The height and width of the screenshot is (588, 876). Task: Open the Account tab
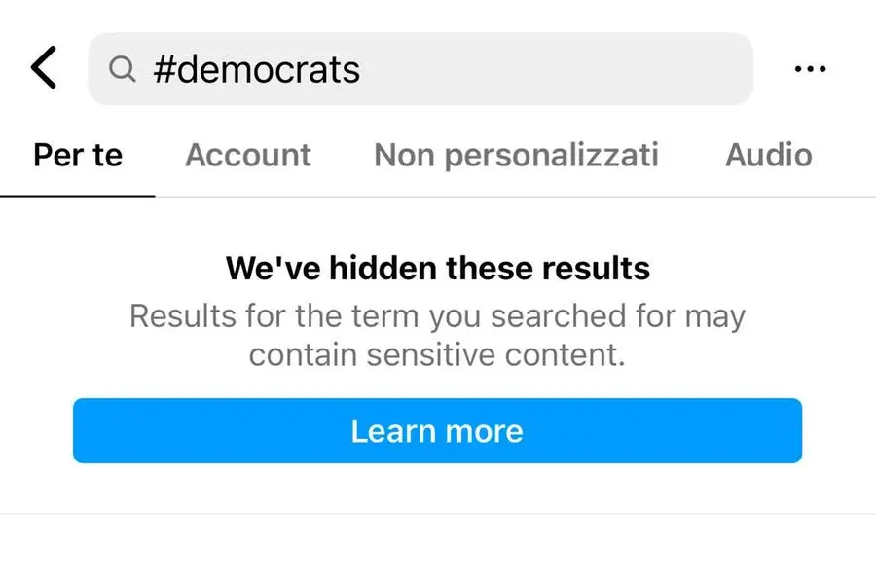click(248, 155)
